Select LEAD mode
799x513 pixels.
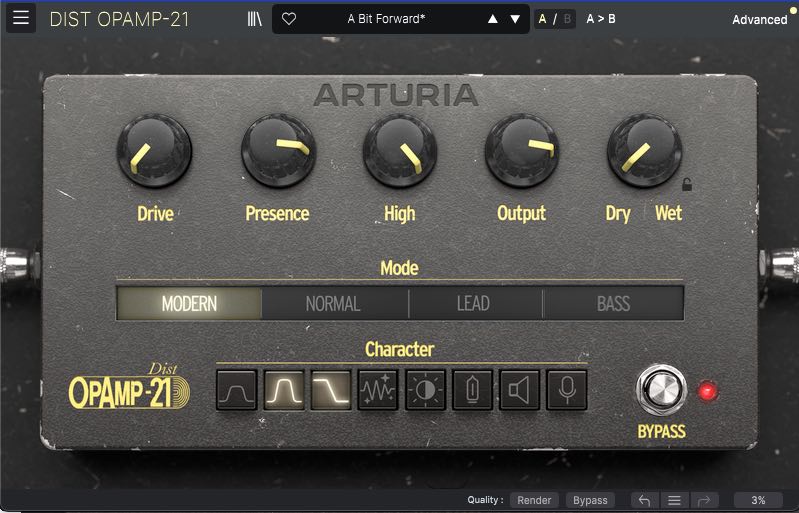(475, 304)
